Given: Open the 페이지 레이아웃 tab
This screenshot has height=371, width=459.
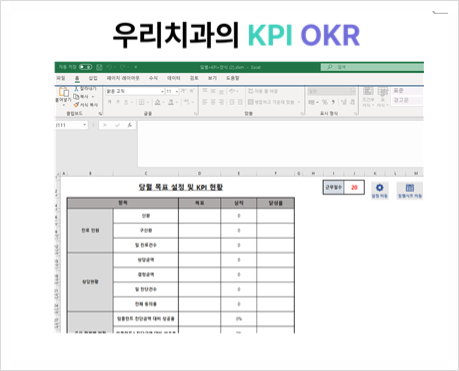Looking at the screenshot, I should (x=123, y=78).
